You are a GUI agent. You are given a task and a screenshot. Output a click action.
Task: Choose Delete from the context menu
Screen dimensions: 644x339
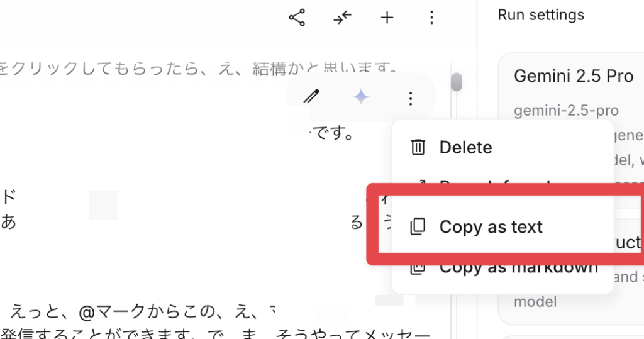(465, 148)
